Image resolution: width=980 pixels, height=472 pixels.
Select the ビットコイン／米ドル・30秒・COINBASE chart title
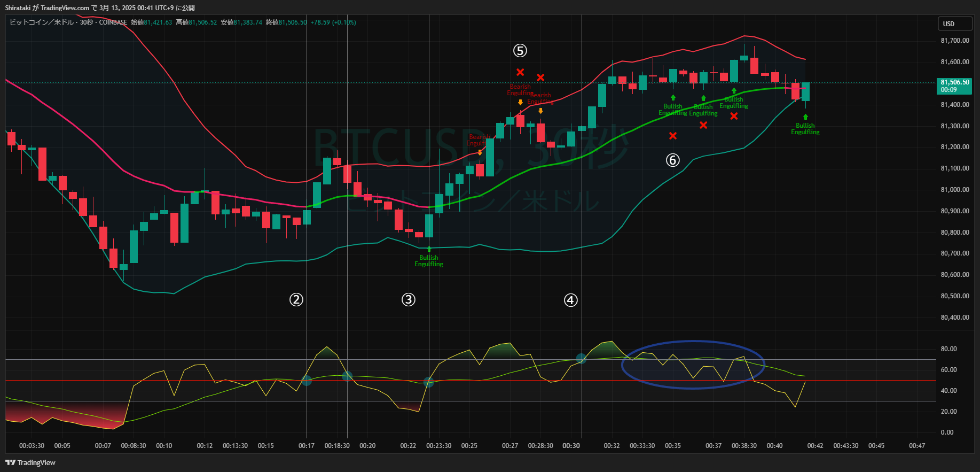pos(68,22)
